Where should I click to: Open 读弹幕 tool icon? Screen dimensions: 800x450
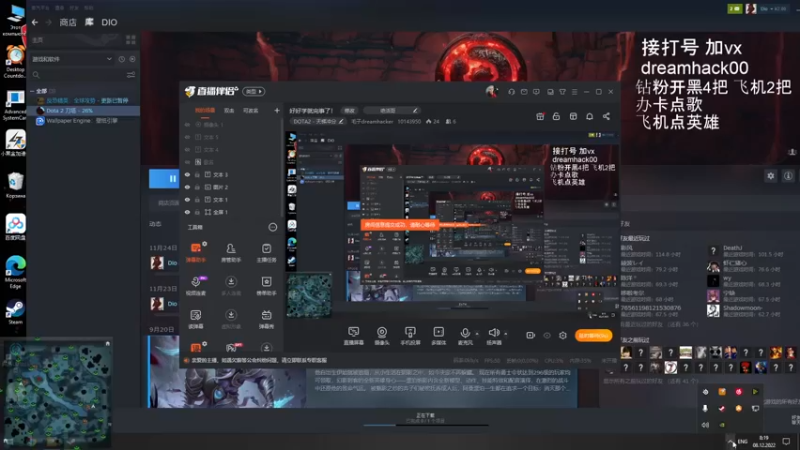pyautogui.click(x=196, y=319)
